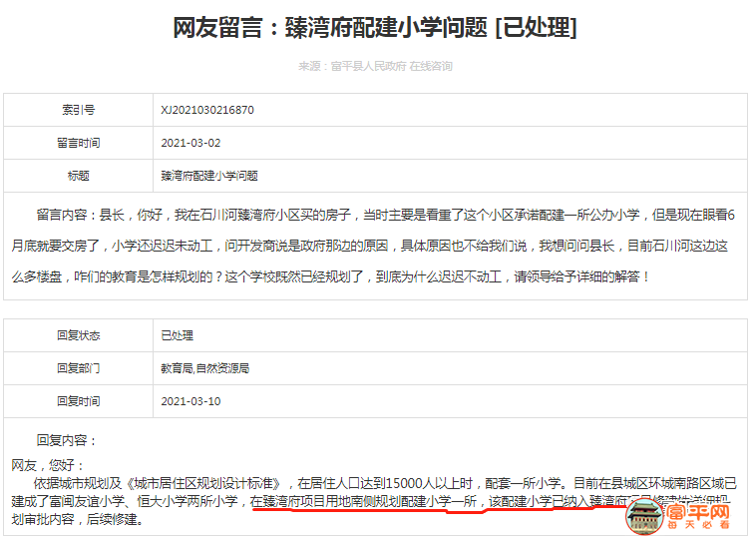Click the 留言内容 paragraph start

coord(68,215)
